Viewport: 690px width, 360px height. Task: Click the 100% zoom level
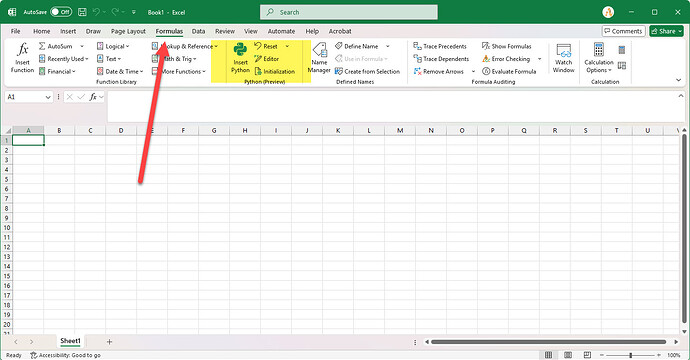[674, 355]
